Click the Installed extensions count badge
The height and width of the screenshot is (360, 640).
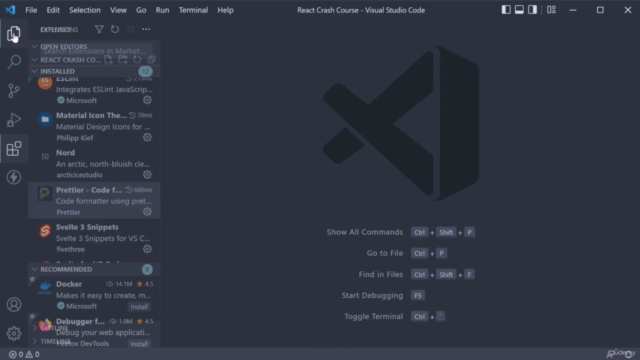click(145, 71)
